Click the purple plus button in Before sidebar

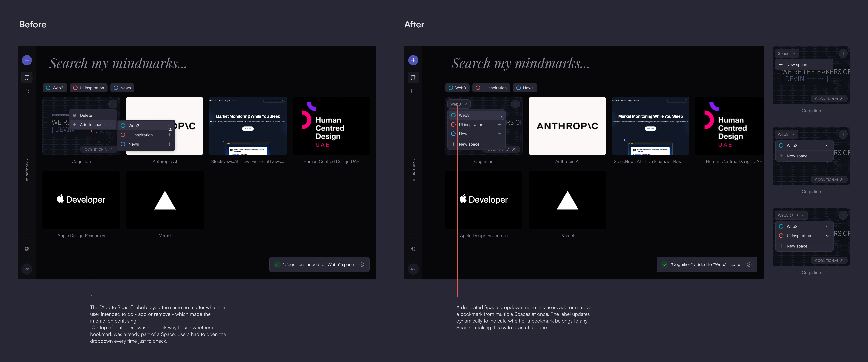click(x=27, y=60)
